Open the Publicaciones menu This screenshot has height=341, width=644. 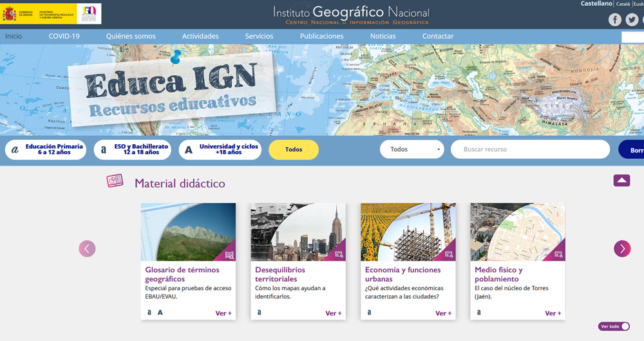[x=321, y=36]
